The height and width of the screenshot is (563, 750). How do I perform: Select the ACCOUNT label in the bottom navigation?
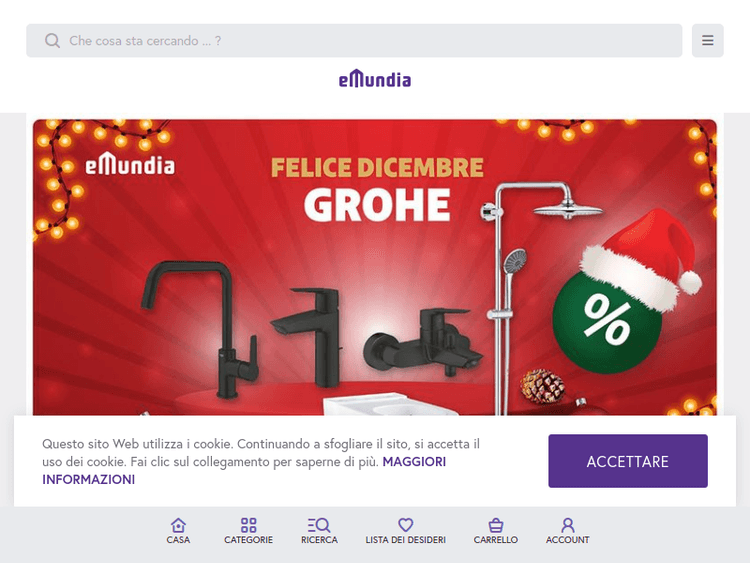point(568,540)
